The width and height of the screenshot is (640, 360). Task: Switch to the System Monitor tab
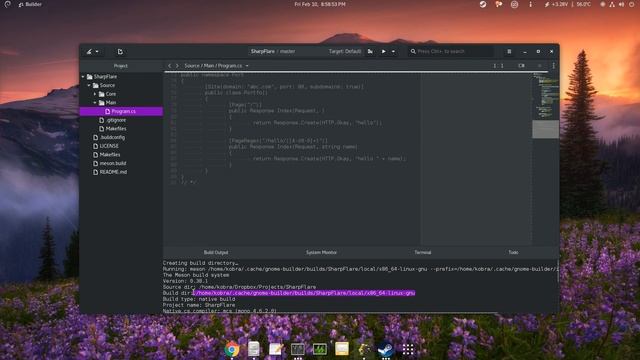[321, 252]
